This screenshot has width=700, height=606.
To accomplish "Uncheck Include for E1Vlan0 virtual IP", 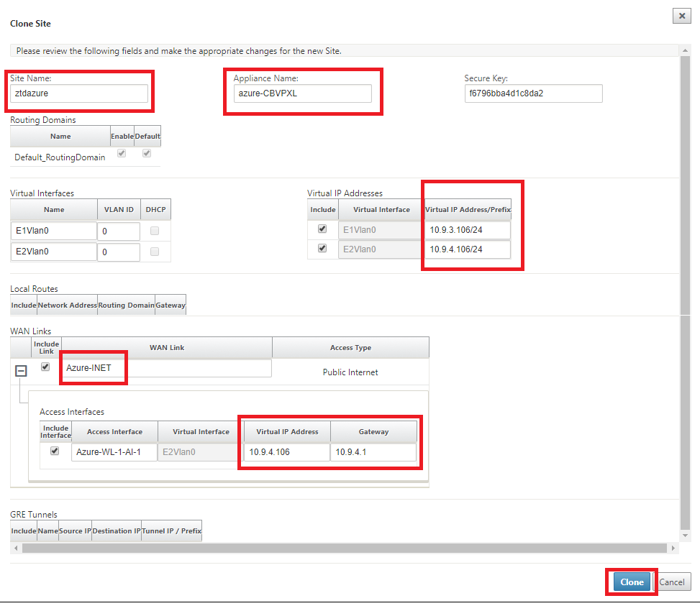I will 322,229.
